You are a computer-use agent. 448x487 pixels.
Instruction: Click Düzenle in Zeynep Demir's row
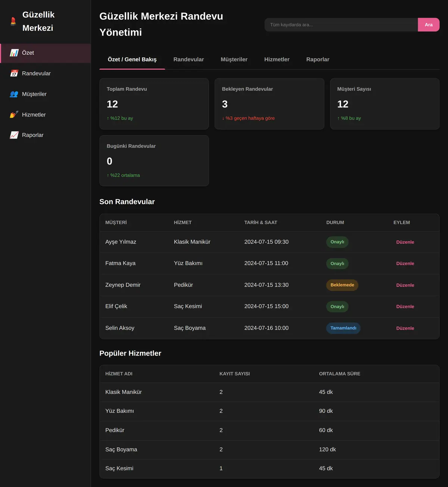[x=405, y=285]
